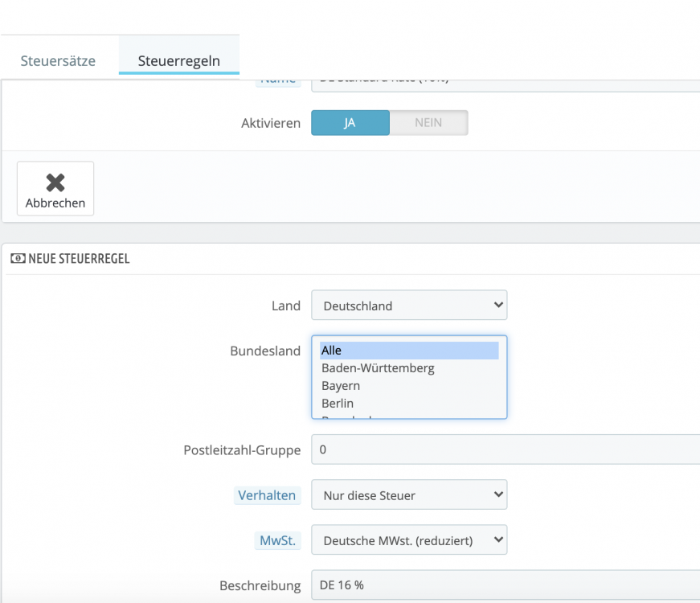Switch to the Steuersätze tab
This screenshot has width=700, height=603.
tap(58, 60)
